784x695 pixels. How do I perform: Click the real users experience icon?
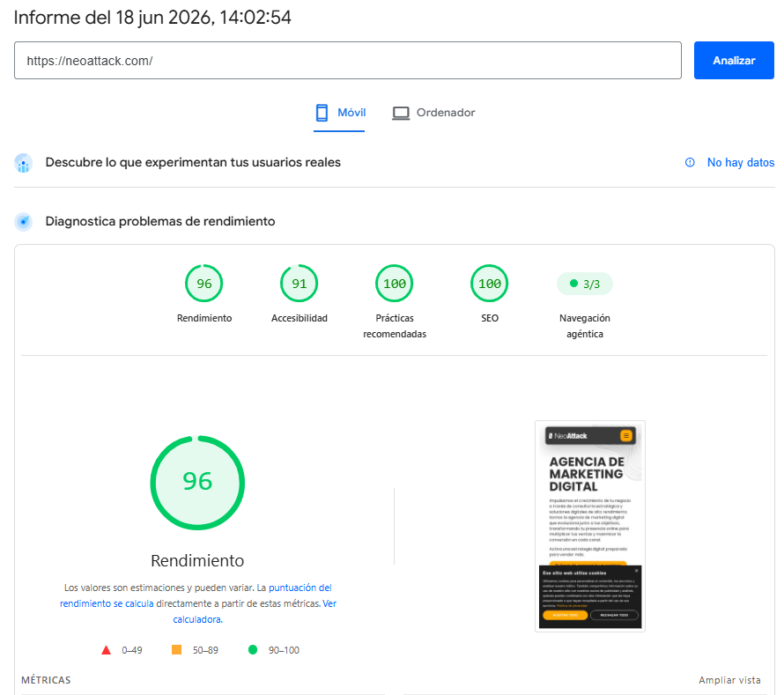pos(24,163)
